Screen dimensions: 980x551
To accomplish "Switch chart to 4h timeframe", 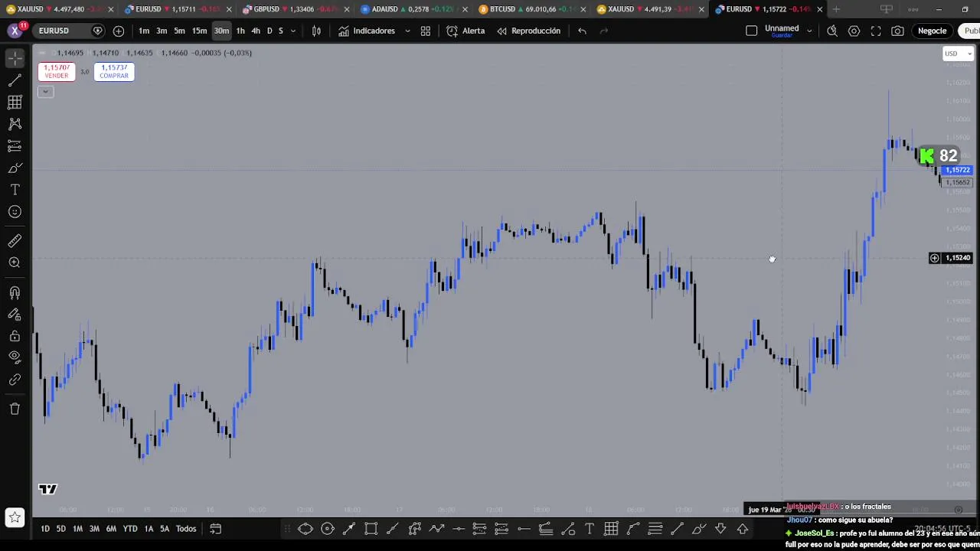I will point(256,31).
